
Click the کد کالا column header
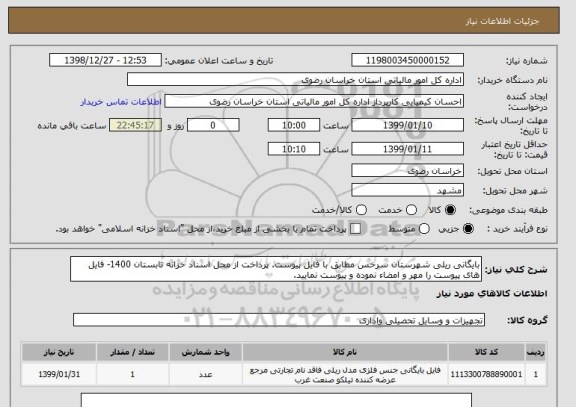[486, 352]
